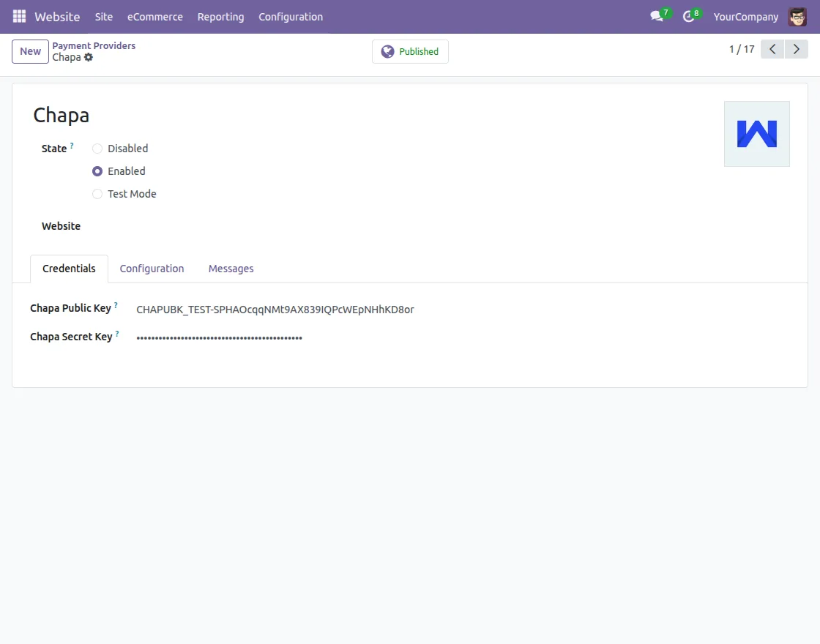Open the activities panel with 8 pending

(687, 16)
